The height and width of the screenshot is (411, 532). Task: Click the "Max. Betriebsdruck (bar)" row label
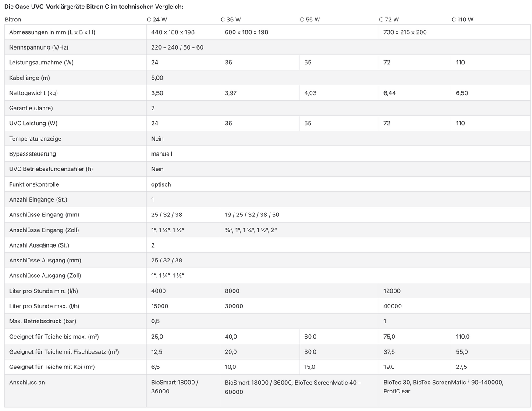coord(43,321)
